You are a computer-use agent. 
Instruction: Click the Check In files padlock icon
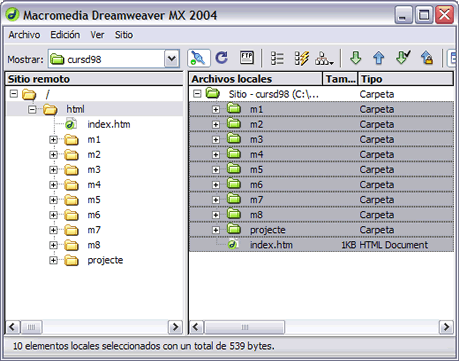427,58
